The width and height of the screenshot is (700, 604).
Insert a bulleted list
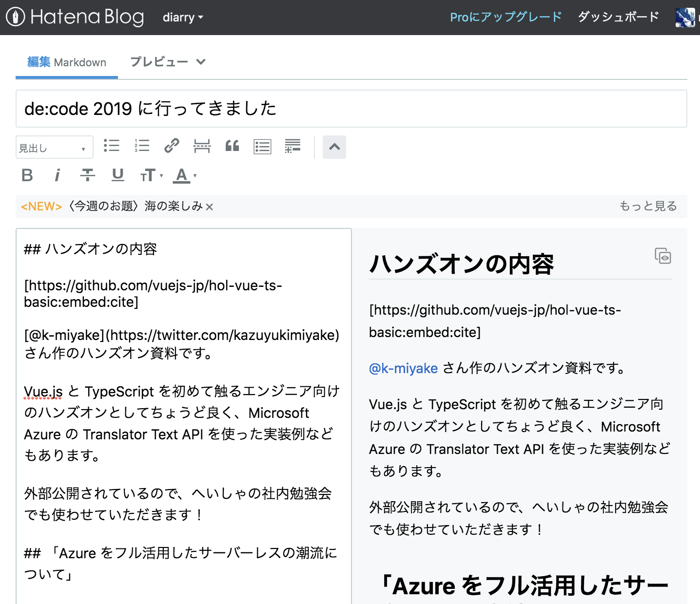[x=111, y=146]
